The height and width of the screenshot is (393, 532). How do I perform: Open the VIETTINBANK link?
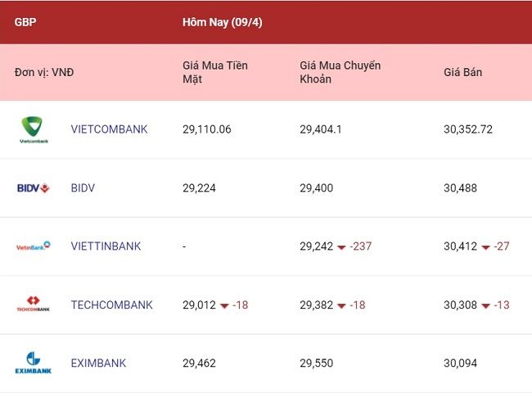pyautogui.click(x=106, y=246)
